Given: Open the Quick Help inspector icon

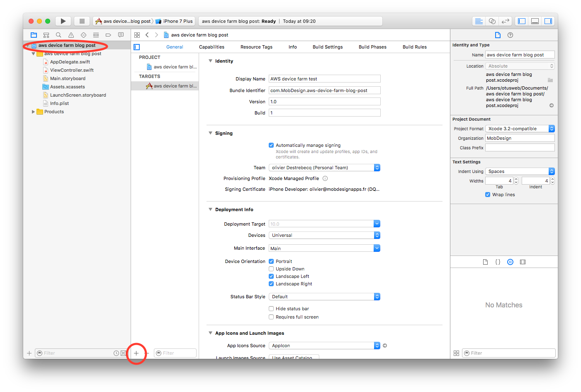Looking at the screenshot, I should (510, 35).
